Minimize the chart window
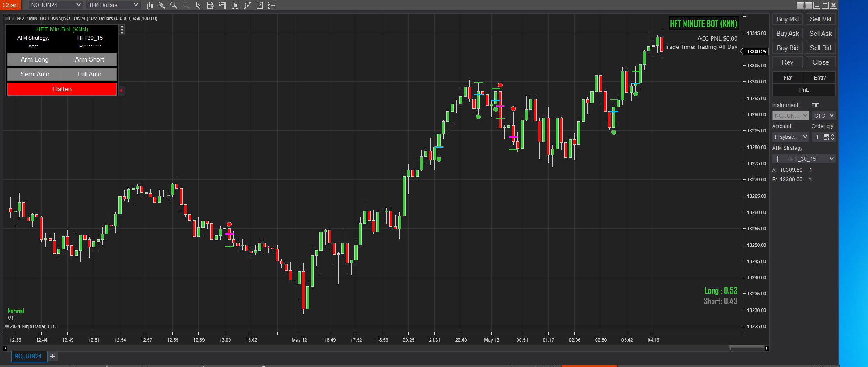 click(x=817, y=5)
